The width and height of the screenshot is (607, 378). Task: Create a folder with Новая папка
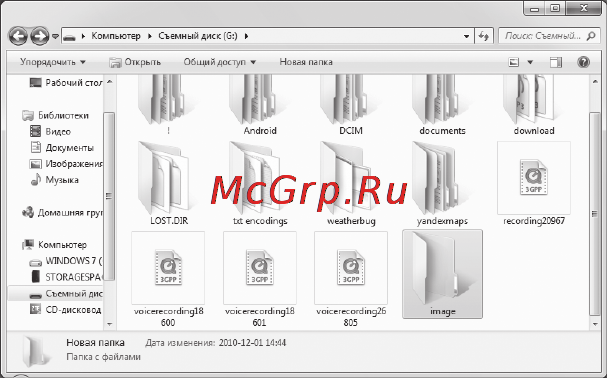(306, 62)
